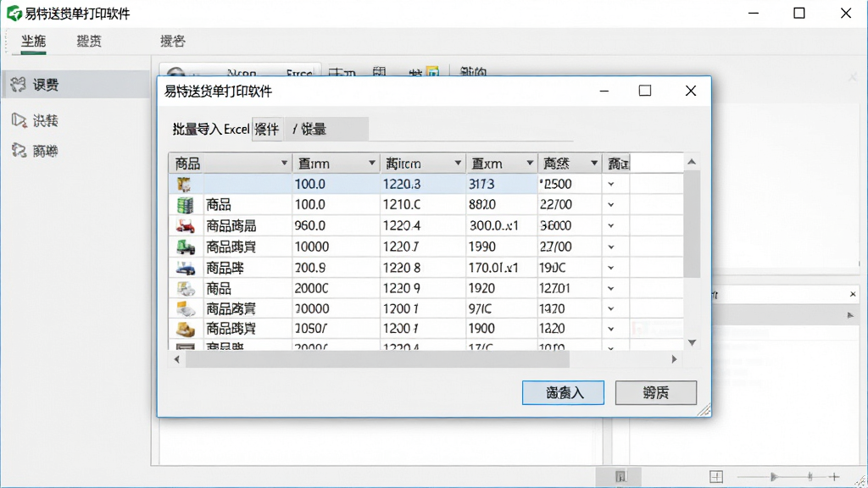Screen dimensions: 868x488
Task: Click the cell with value 10000
Action: pyautogui.click(x=336, y=247)
